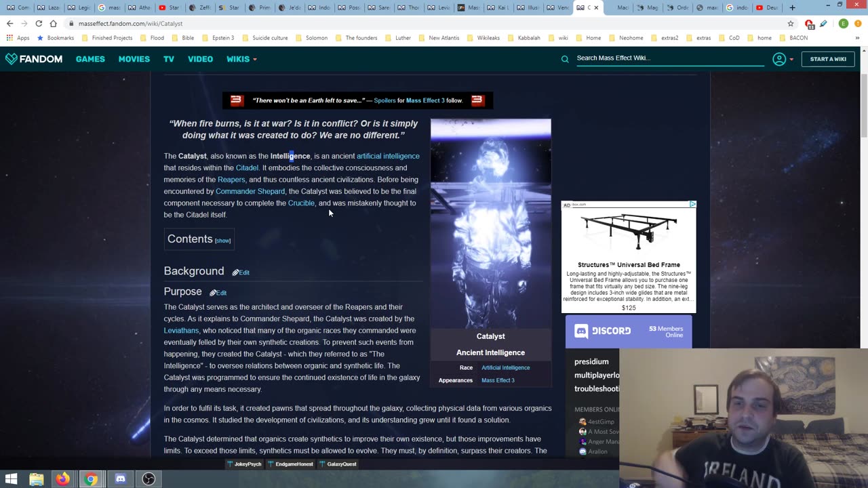This screenshot has width=868, height=488.
Task: Open the Finished Projects bookmark folder
Action: pyautogui.click(x=107, y=38)
